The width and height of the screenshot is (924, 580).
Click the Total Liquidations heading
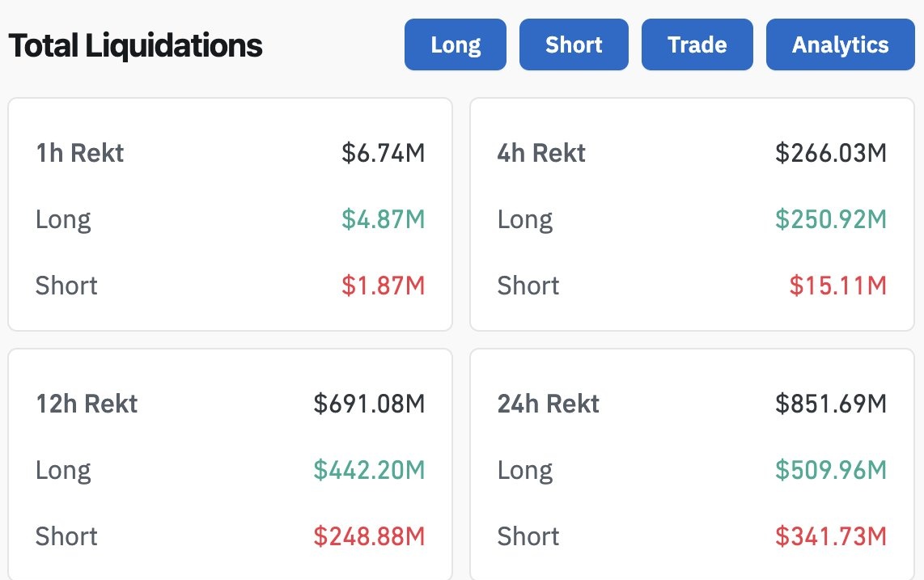(136, 45)
